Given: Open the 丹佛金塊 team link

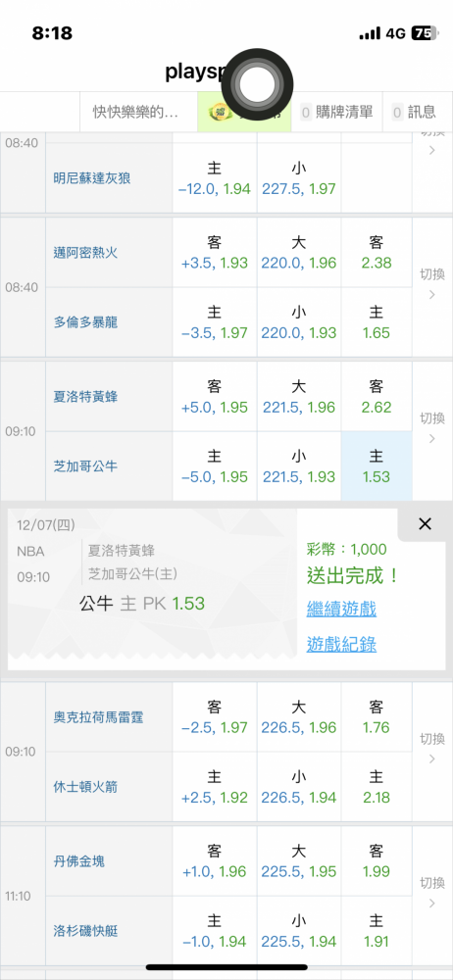Looking at the screenshot, I should 78,861.
